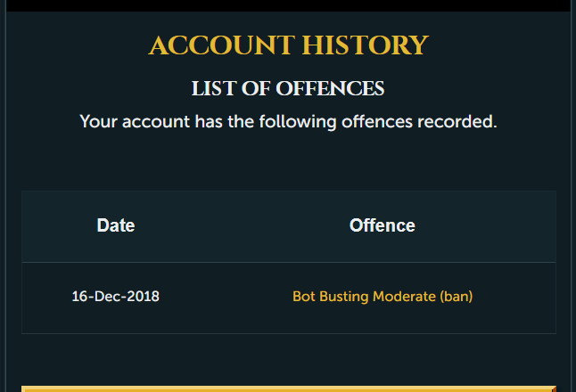The image size is (576, 392).
Task: Click the Account History title
Action: click(288, 45)
